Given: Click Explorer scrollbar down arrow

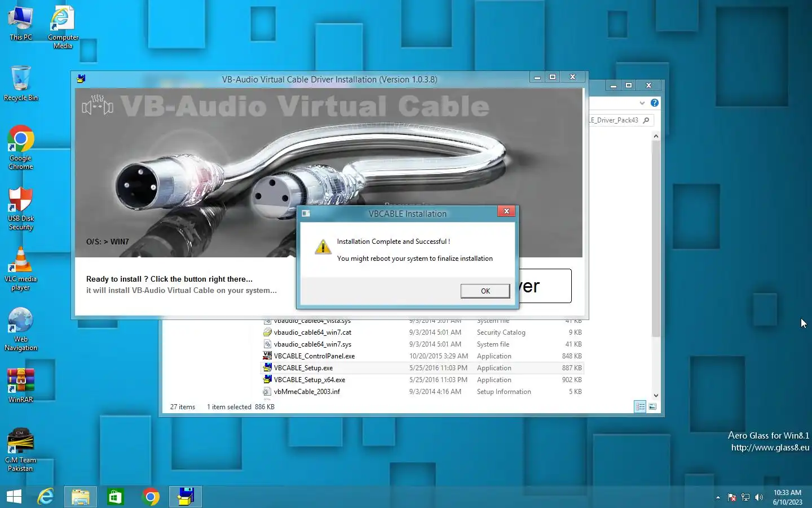Looking at the screenshot, I should click(x=656, y=395).
